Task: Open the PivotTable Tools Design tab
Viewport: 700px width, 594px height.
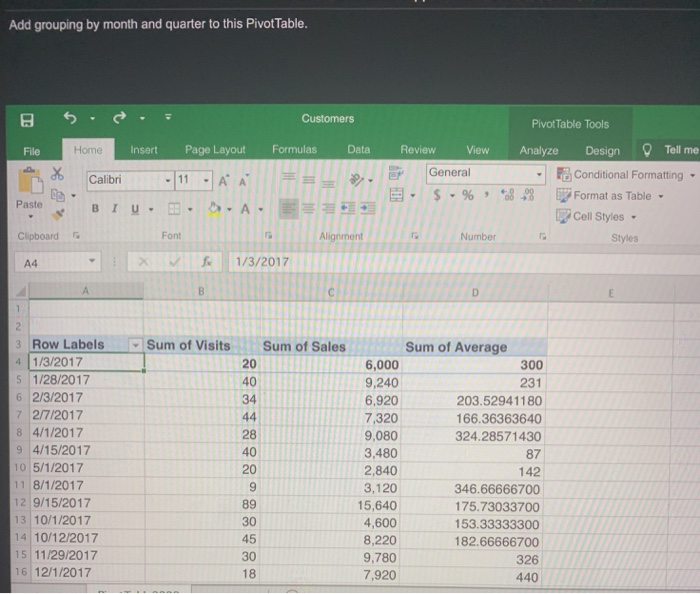Action: [x=603, y=151]
